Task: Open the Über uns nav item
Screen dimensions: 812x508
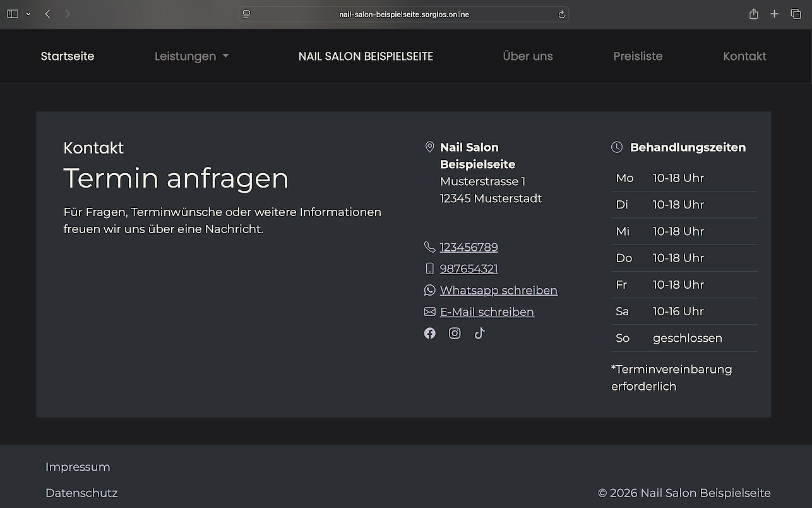Action: click(528, 56)
